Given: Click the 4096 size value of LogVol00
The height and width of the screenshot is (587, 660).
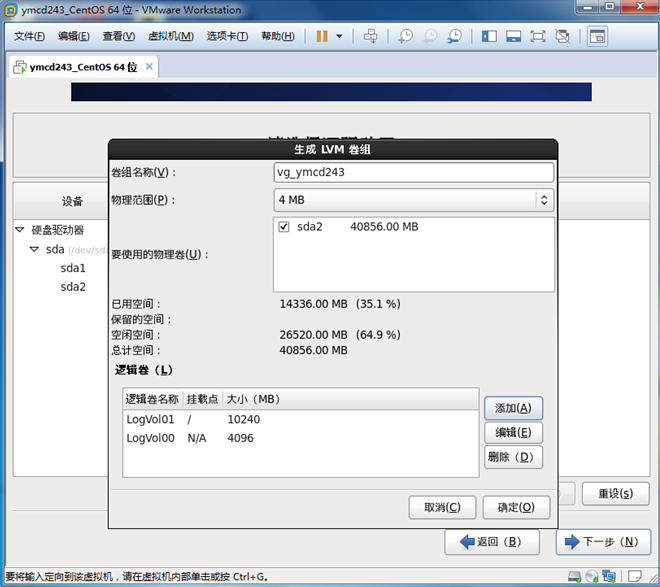Looking at the screenshot, I should tap(240, 438).
